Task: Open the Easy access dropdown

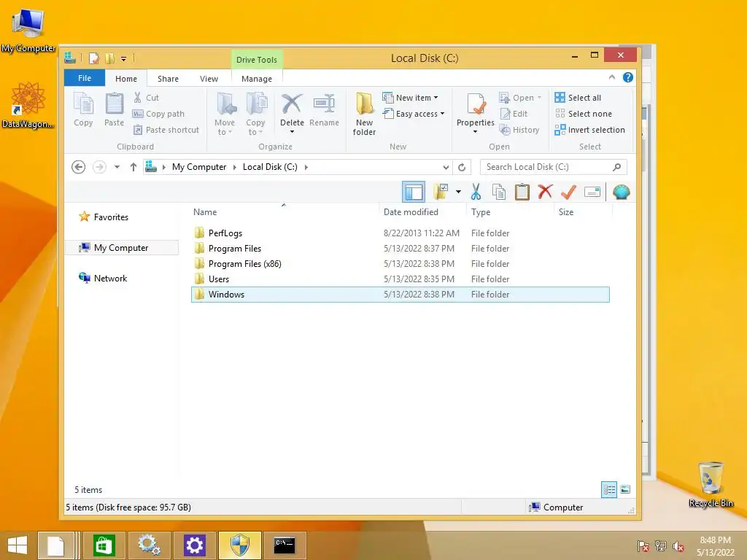Action: 414,114
